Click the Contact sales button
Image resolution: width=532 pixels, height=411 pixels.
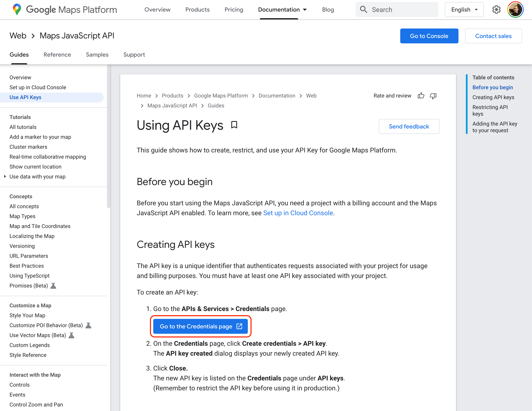[x=493, y=36]
